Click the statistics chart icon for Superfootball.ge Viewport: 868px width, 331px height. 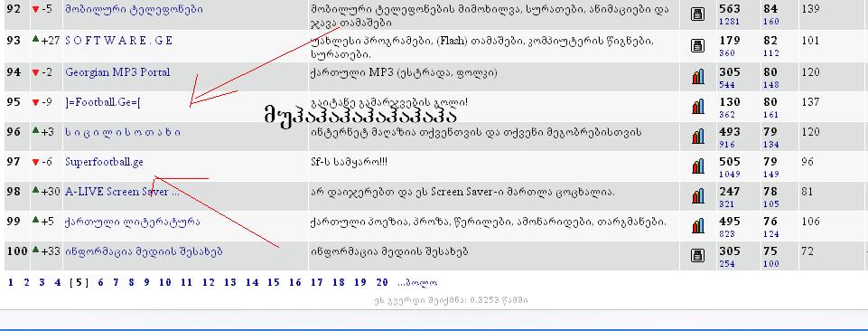click(698, 165)
